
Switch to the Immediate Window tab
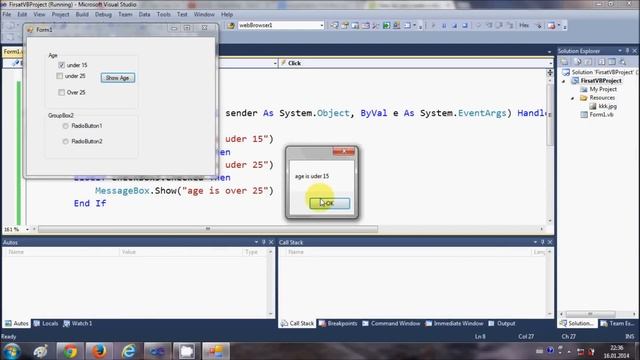(x=454, y=323)
